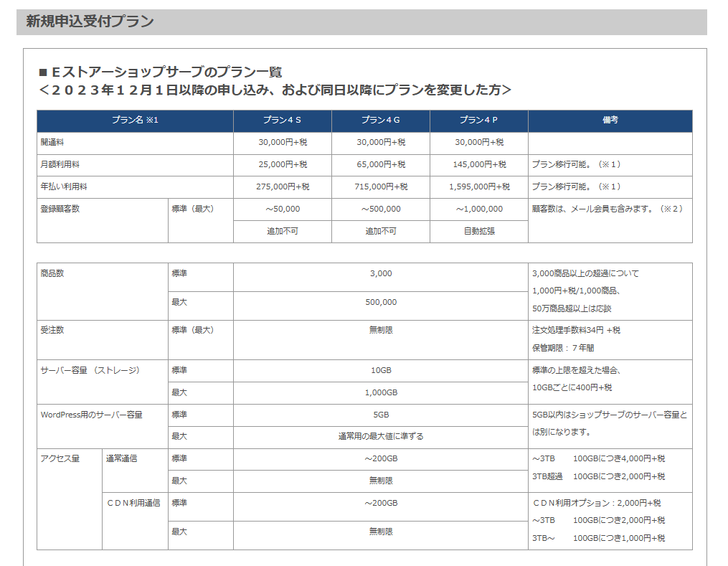Click the プラン4 P column header
The height and width of the screenshot is (566, 728).
478,120
